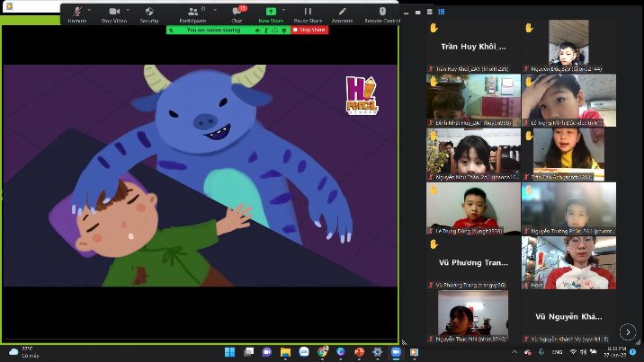Open Google Chrome from the taskbar
The width and height of the screenshot is (644, 362).
click(x=323, y=352)
